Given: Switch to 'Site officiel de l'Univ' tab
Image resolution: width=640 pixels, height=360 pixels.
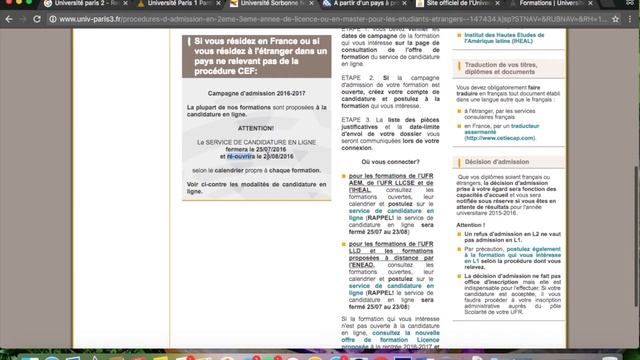Looking at the screenshot, I should 458,3.
